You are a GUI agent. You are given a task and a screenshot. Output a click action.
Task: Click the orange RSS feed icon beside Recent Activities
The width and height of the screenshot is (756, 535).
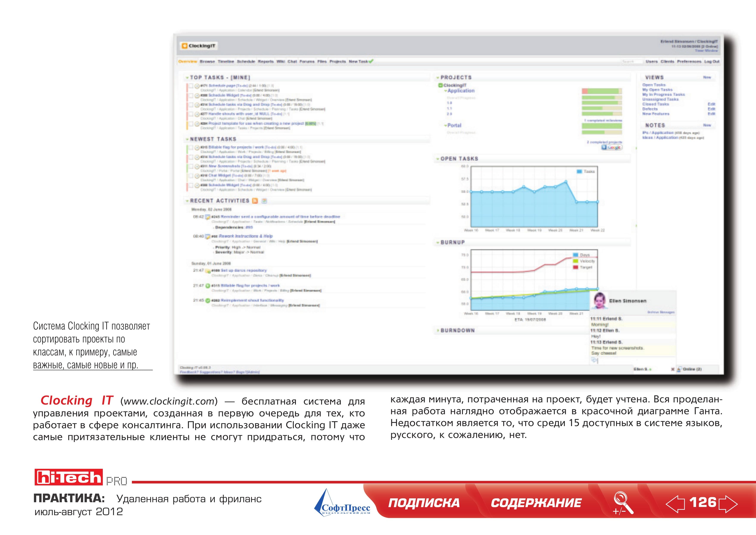pos(255,201)
